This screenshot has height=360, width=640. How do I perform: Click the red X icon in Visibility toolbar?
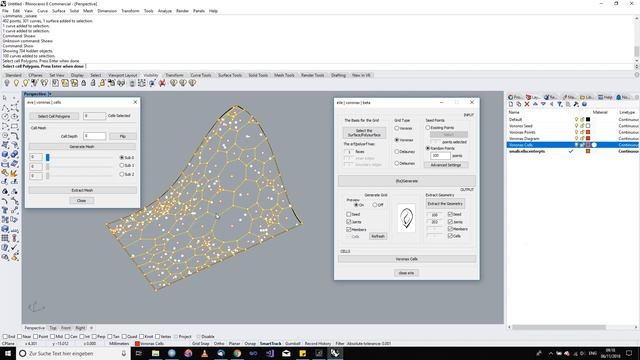[x=162, y=83]
